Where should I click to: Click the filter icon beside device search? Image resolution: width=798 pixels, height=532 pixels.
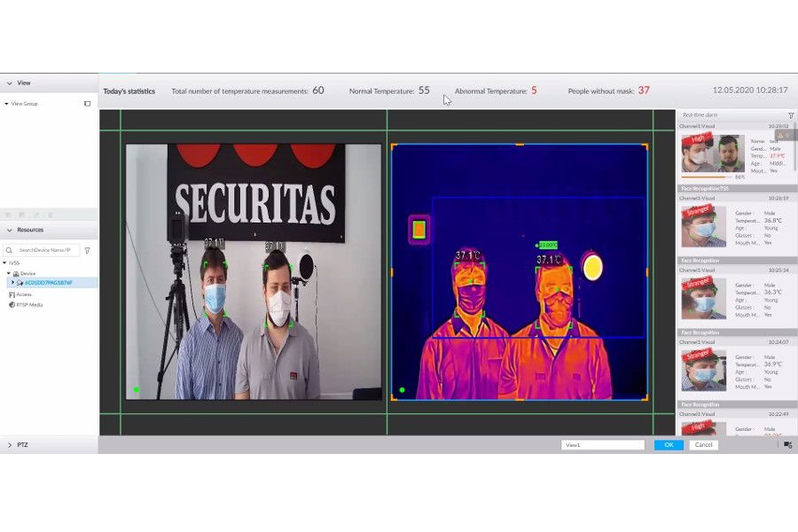(87, 251)
